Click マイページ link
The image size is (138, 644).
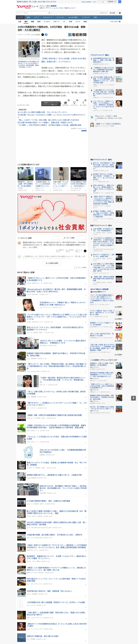coord(103,13)
